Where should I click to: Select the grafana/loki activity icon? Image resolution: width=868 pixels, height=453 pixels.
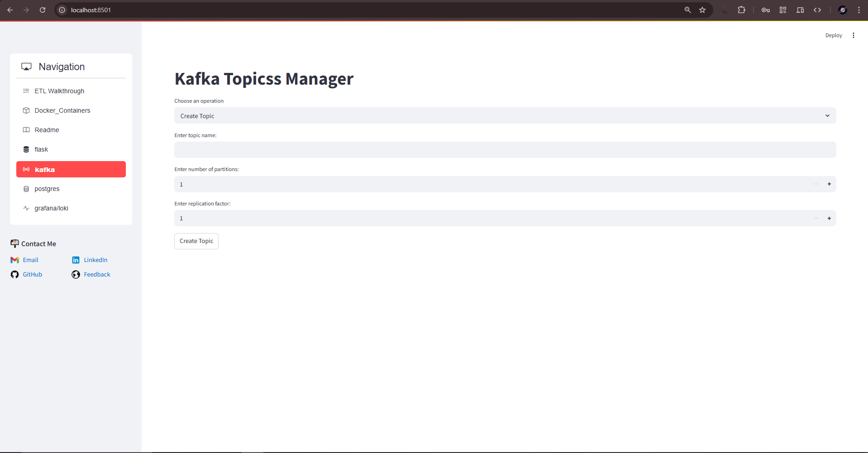click(26, 208)
